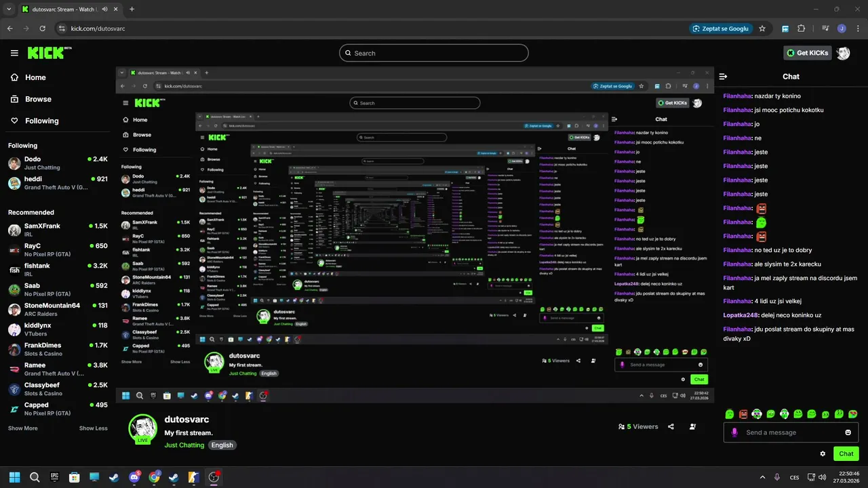Open chat settings gear
The height and width of the screenshot is (488, 868).
point(823,453)
